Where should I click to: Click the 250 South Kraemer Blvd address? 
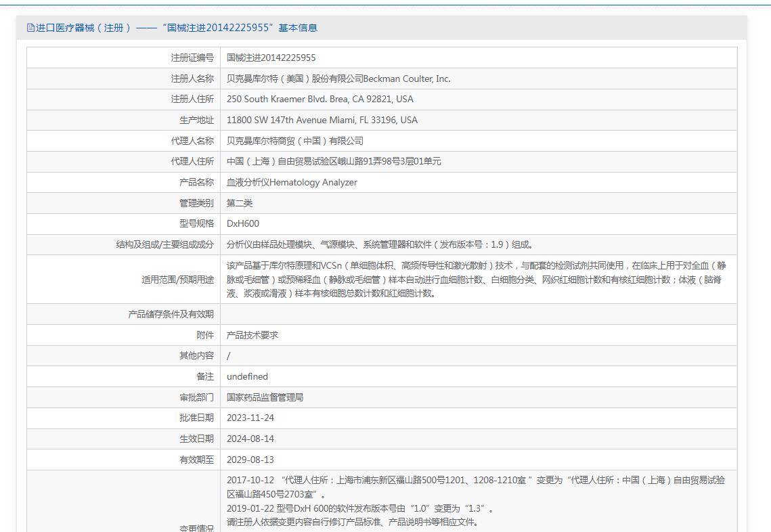pos(320,99)
